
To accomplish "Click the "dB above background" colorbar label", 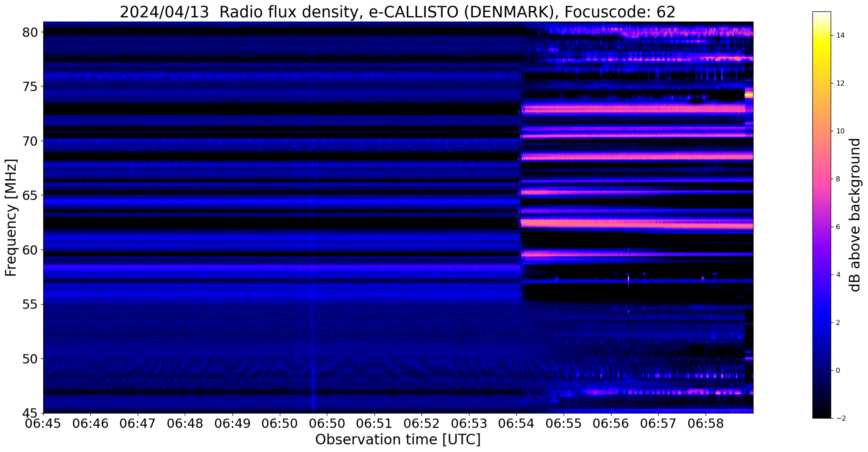I will pos(855,215).
